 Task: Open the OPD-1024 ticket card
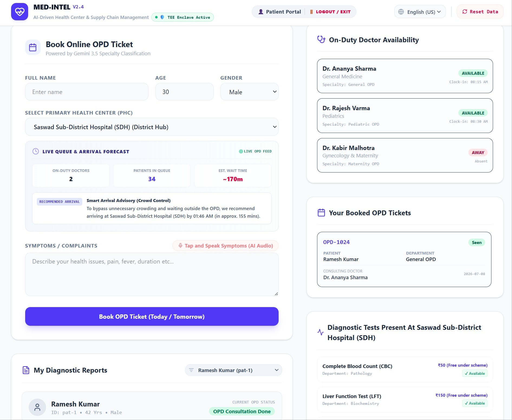point(404,259)
